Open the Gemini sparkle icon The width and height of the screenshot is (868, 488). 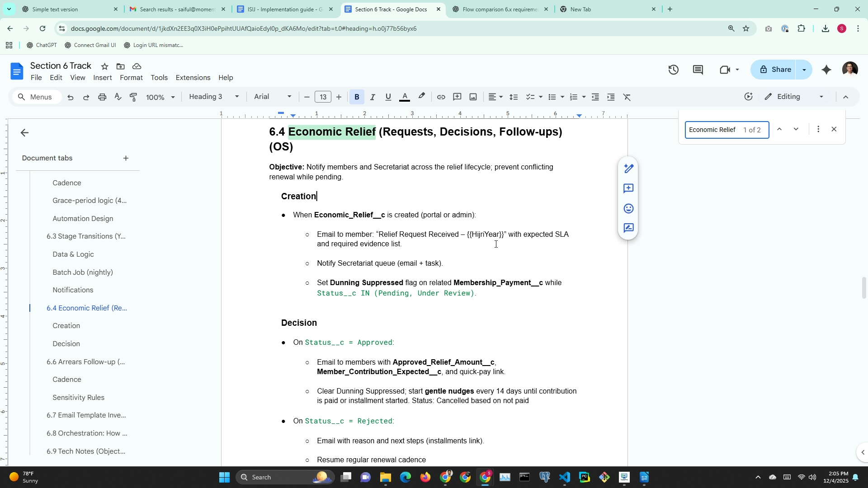click(x=826, y=70)
